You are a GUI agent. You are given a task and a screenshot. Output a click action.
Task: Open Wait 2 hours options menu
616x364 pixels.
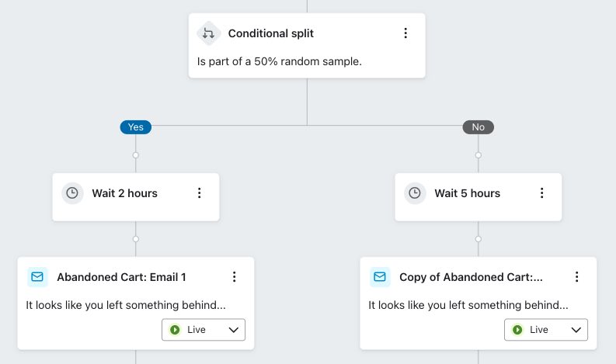click(199, 192)
